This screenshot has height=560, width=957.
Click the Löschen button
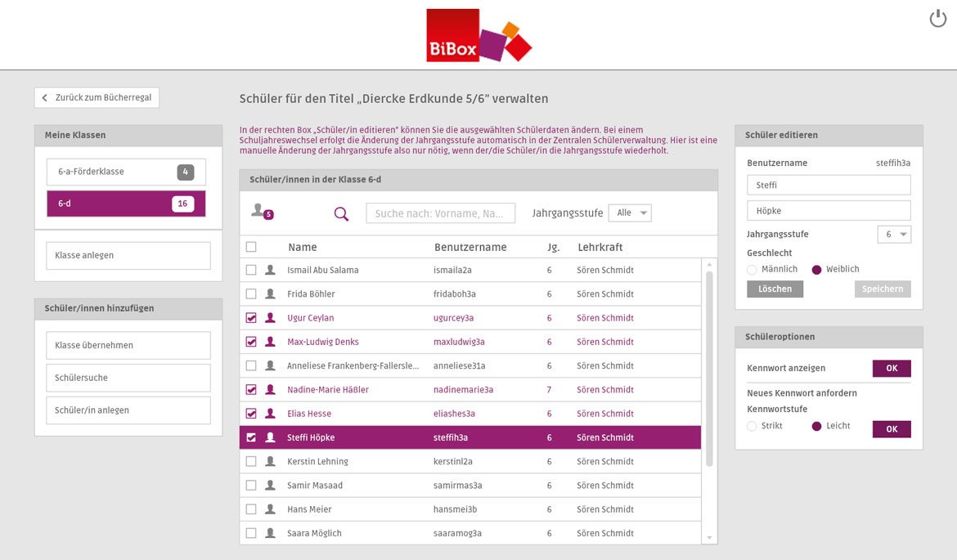[x=775, y=289]
